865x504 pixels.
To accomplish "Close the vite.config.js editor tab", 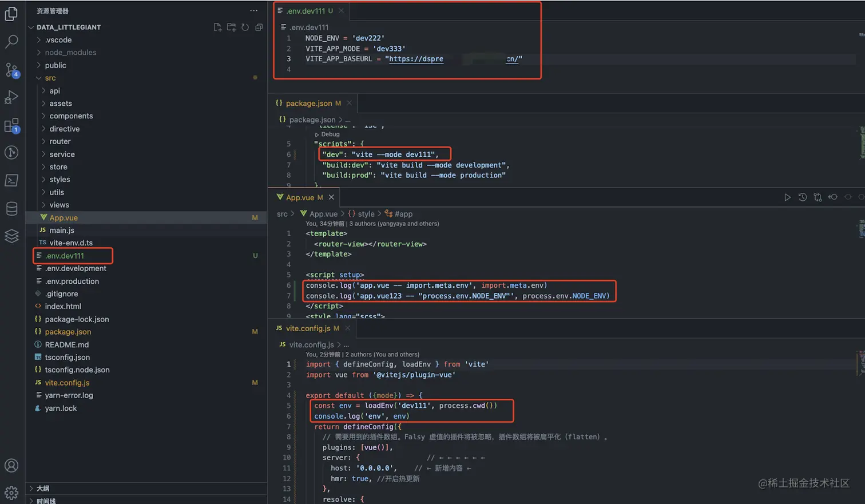I will coord(347,328).
